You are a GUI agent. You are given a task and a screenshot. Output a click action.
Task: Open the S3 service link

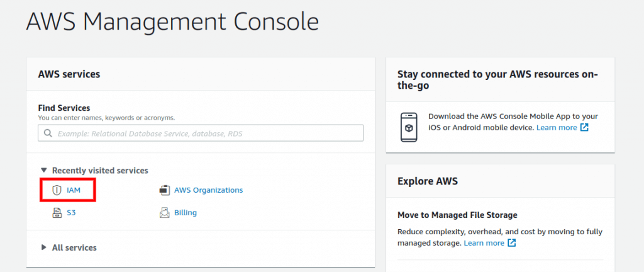(x=71, y=213)
